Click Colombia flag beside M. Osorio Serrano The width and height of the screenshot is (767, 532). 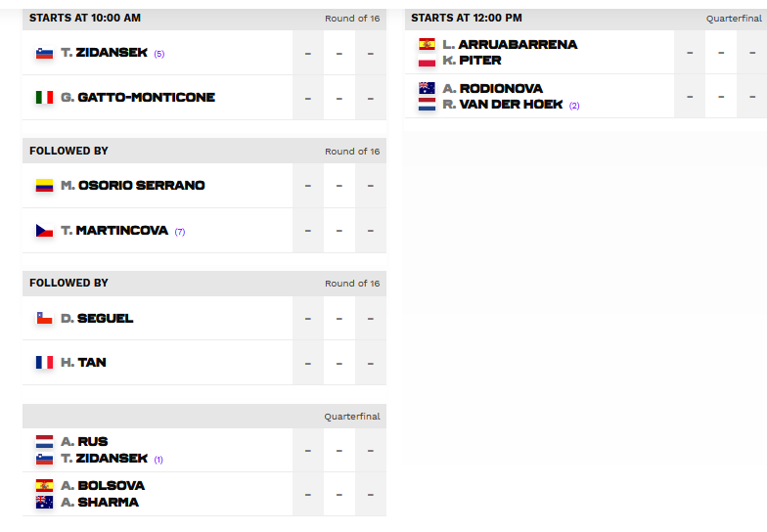(x=45, y=186)
